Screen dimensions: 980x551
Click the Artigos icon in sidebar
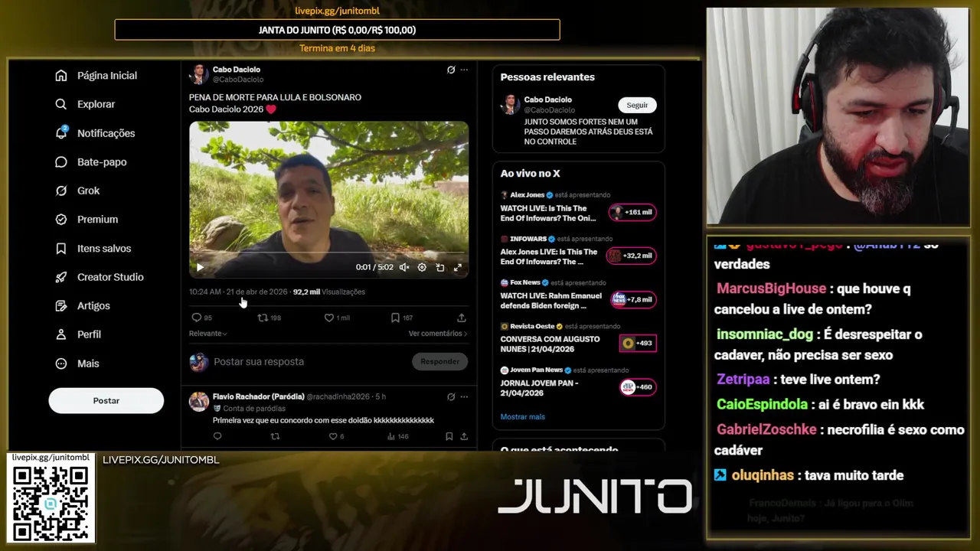point(61,306)
